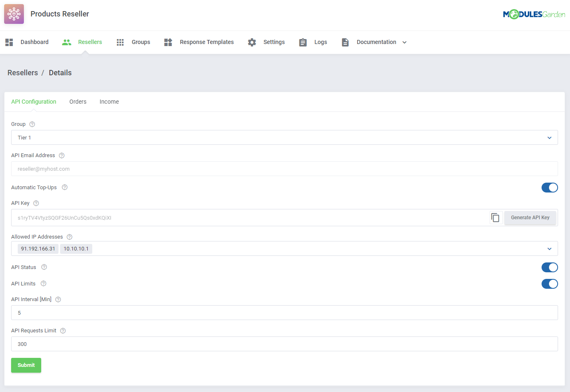Screen dimensions: 570x392
Task: Disable Automatic Top-Ups
Action: 550,187
